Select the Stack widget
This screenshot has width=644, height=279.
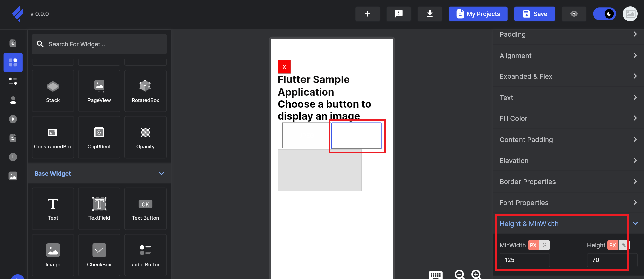[53, 91]
